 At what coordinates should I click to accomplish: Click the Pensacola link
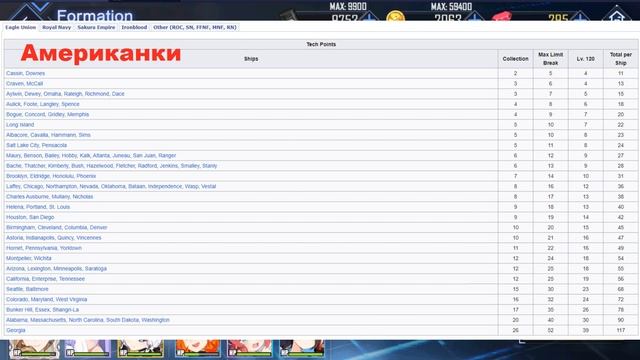coord(53,145)
